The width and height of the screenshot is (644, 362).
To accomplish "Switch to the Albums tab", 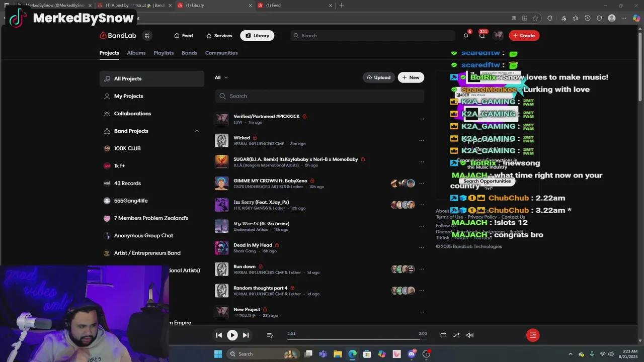I will click(136, 53).
